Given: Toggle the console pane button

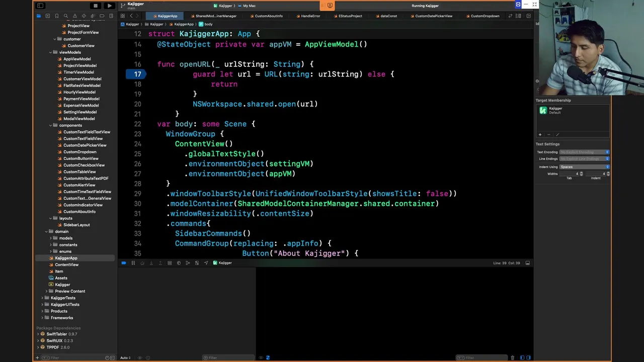Looking at the screenshot, I should pos(528,358).
